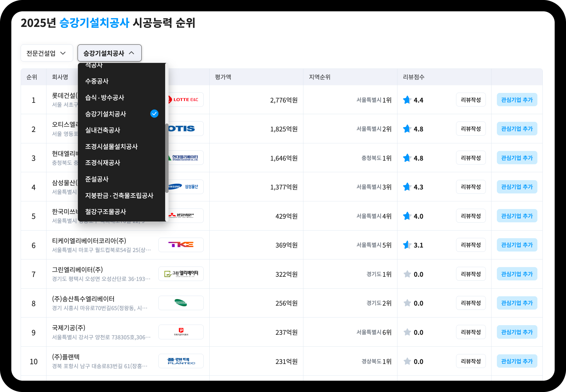Write a review for 티케이엘리베이터코리아
The height and width of the screenshot is (392, 566).
(x=471, y=245)
